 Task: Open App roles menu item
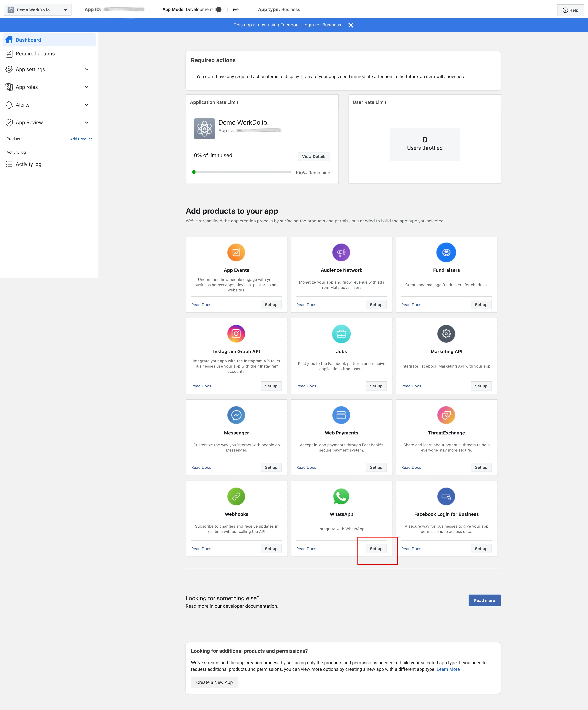[49, 87]
